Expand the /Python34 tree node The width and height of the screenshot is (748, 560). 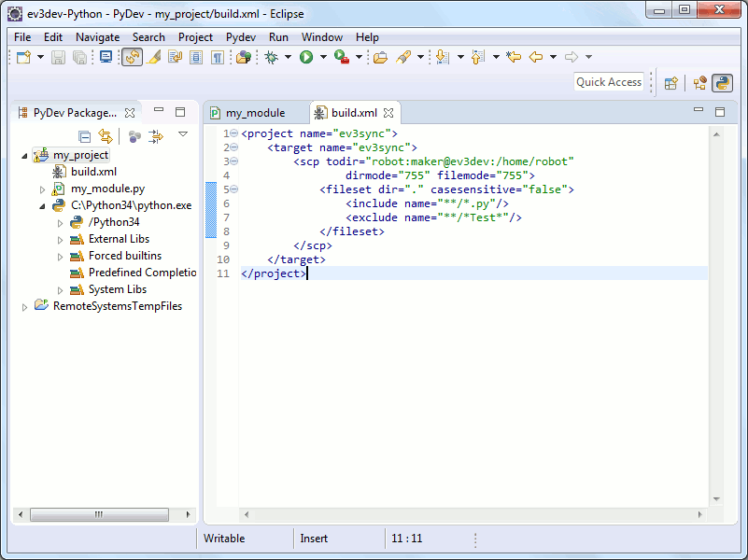60,222
